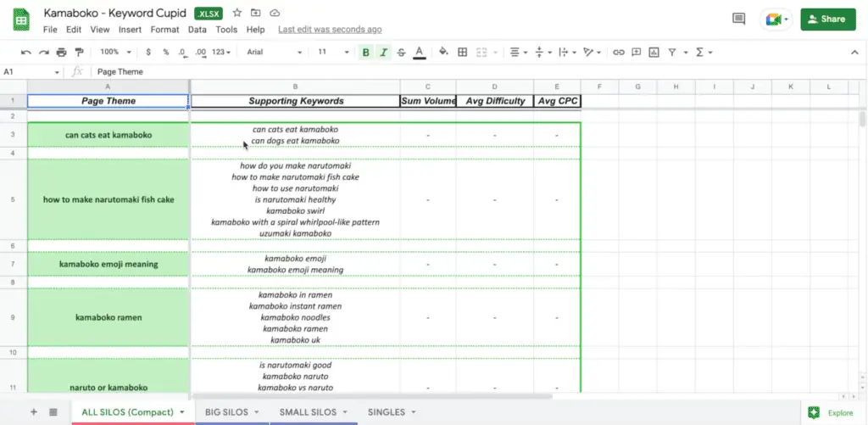Click the Explore button

pos(834,412)
